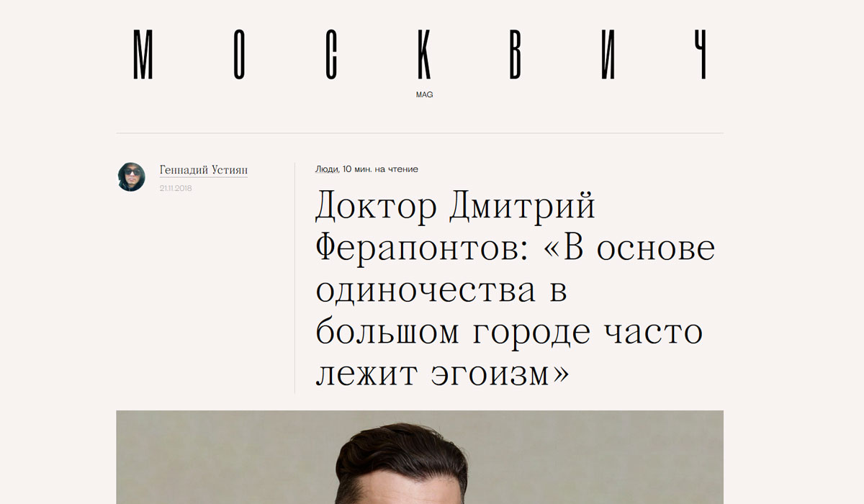Image resolution: width=864 pixels, height=504 pixels.
Task: Click headline line большом городе часто
Action: 509,333
